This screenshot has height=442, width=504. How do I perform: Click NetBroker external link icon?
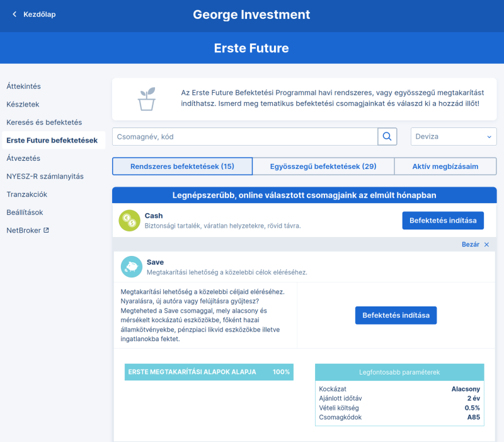click(x=46, y=230)
